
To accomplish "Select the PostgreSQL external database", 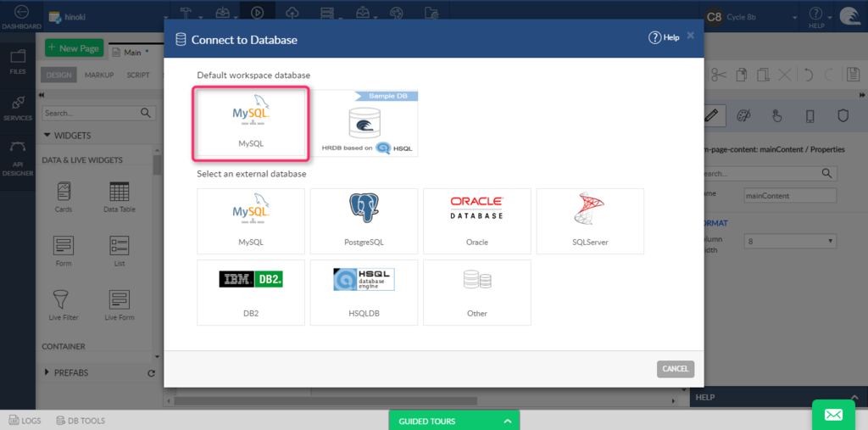I will tap(364, 221).
